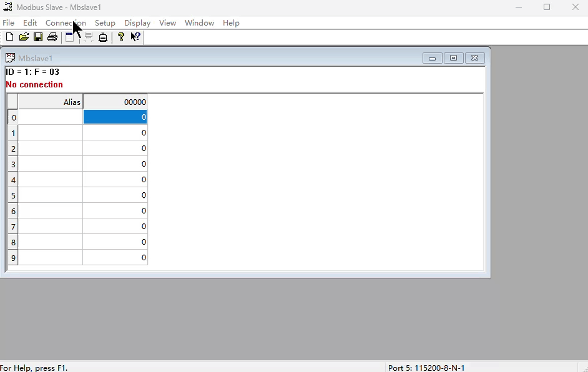The image size is (588, 372).
Task: Click the Mbslave1 child window icon
Action: (11, 58)
